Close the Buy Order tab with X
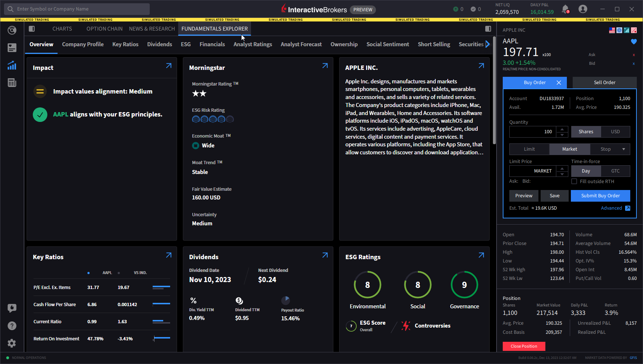The width and height of the screenshot is (643, 364). tap(559, 83)
